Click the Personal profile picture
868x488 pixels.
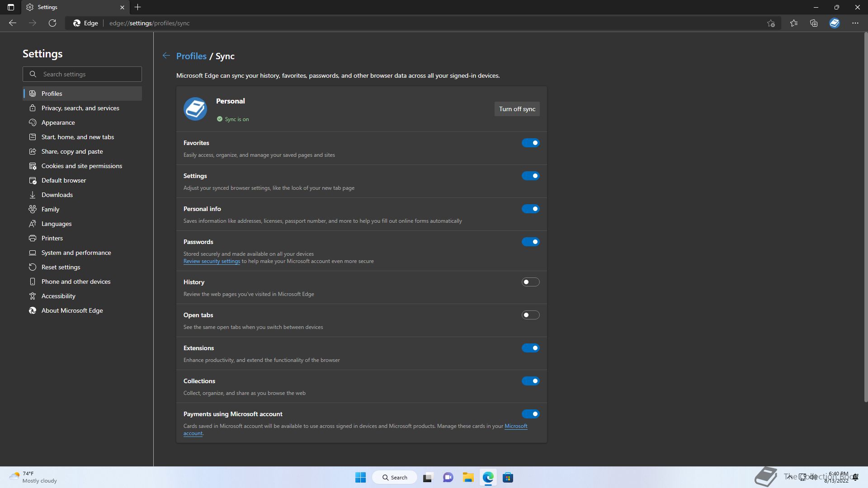click(195, 109)
